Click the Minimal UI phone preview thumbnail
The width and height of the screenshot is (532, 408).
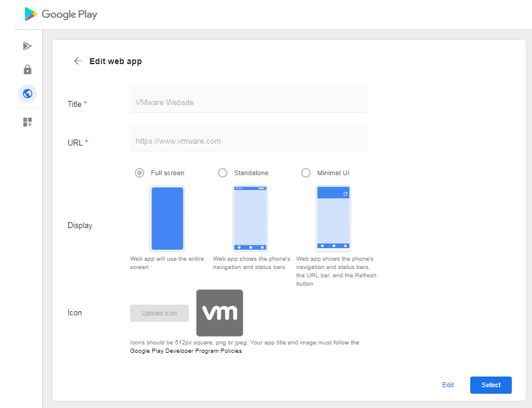[333, 218]
